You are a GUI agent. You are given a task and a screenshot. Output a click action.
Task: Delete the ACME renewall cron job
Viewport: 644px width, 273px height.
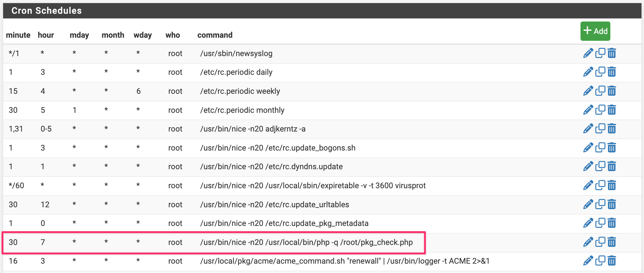click(x=612, y=261)
